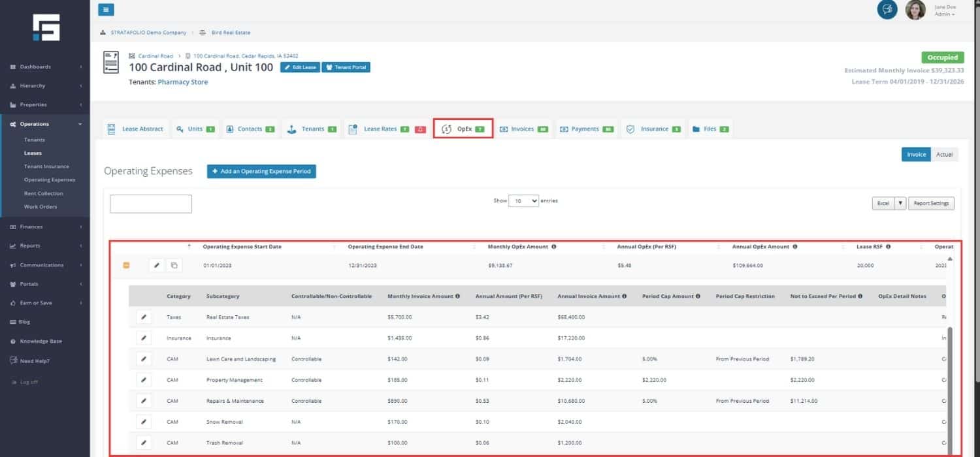Screen dimensions: 980x457
Task: Switch view to Actual
Action: 944,155
